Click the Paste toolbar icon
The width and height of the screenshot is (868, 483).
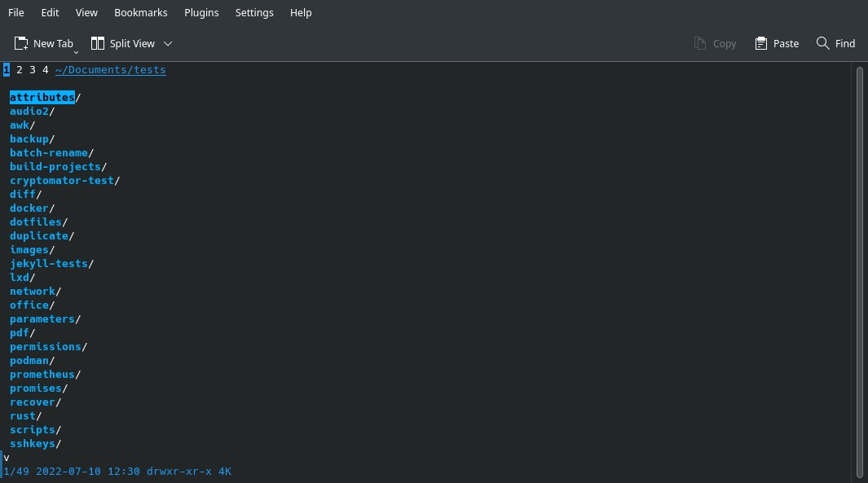[761, 43]
